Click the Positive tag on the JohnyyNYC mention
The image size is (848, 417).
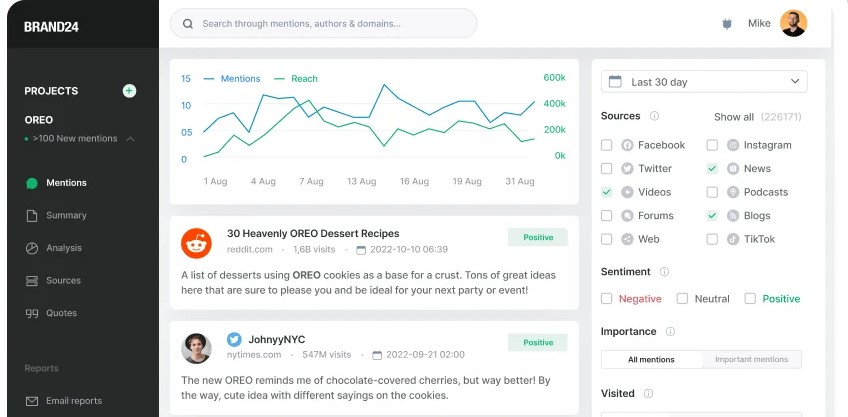pos(537,342)
